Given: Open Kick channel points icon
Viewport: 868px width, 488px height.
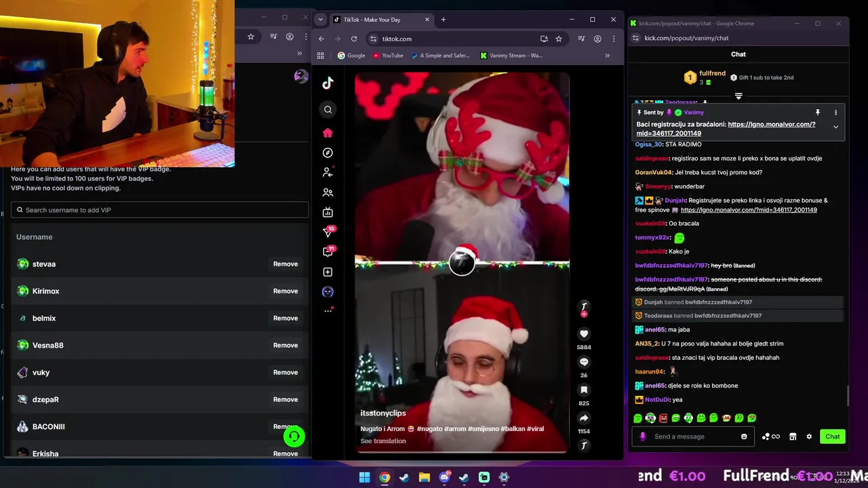Looking at the screenshot, I should 770,436.
